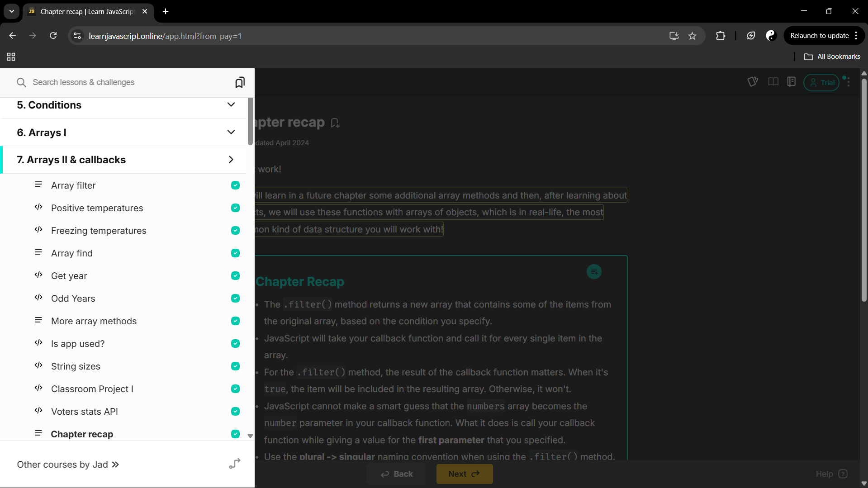Viewport: 868px width, 488px height.
Task: Click the notes icon in Chapter Recap box
Action: [x=594, y=272]
